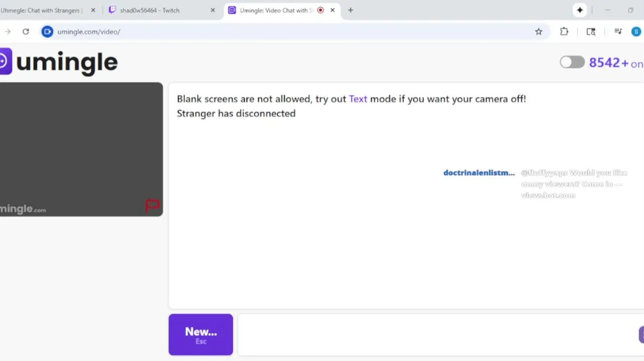Viewport: 644px width, 361px height.
Task: Click the red flag report icon on video
Action: coord(152,206)
